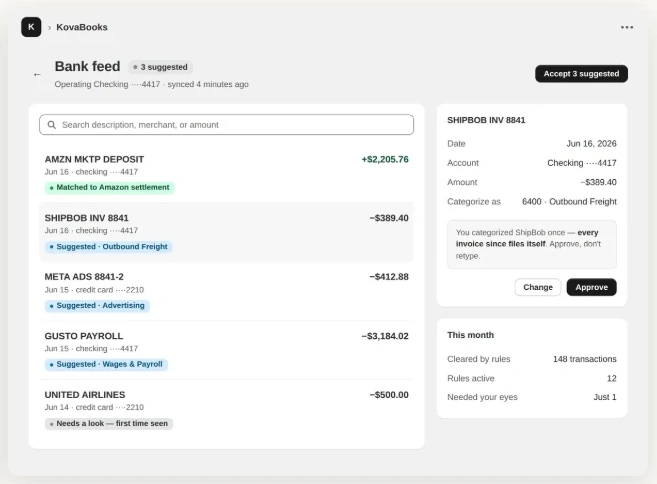Image resolution: width=657 pixels, height=484 pixels.
Task: Click the KovaBooks breadcrumb link
Action: [x=82, y=27]
